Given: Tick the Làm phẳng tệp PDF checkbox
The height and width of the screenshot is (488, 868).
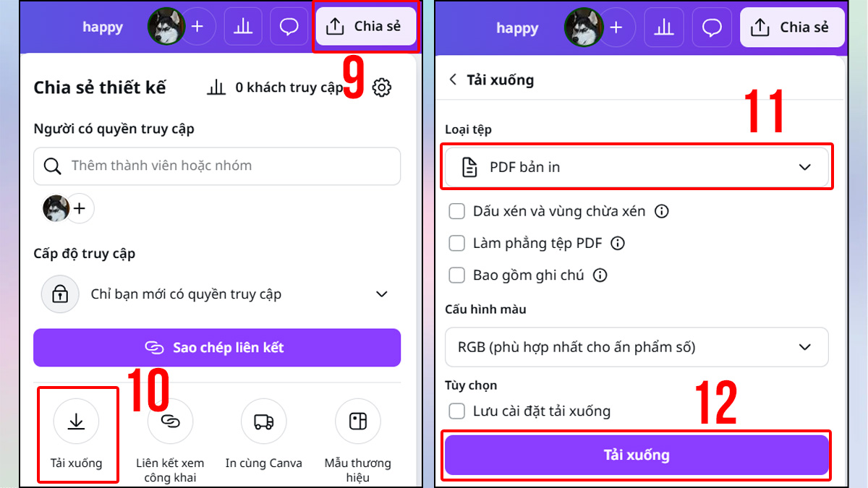Looking at the screenshot, I should pos(457,244).
